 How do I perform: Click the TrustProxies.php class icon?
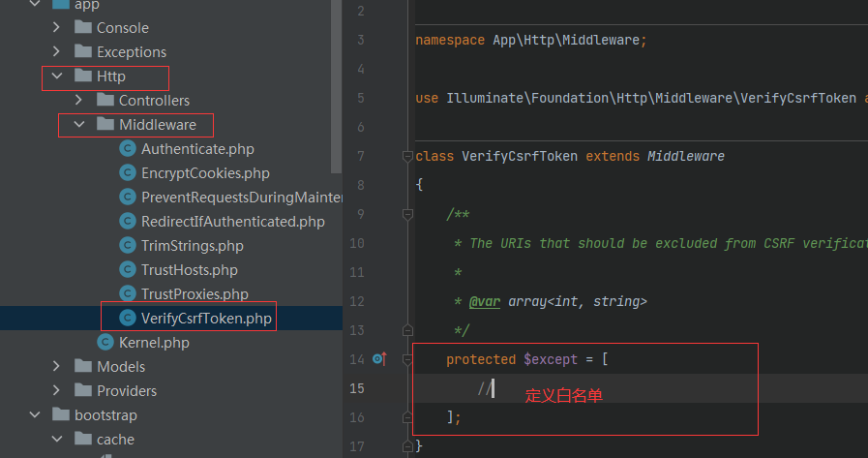128,293
